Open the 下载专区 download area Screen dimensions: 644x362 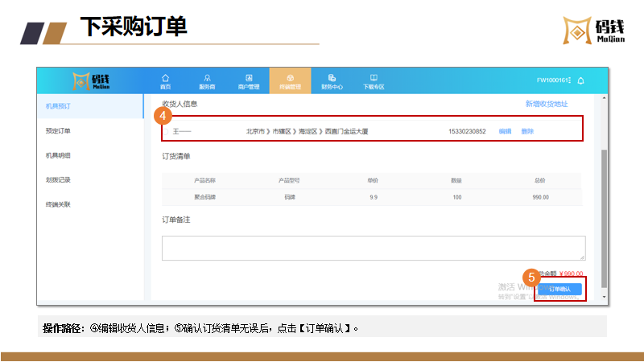374,80
